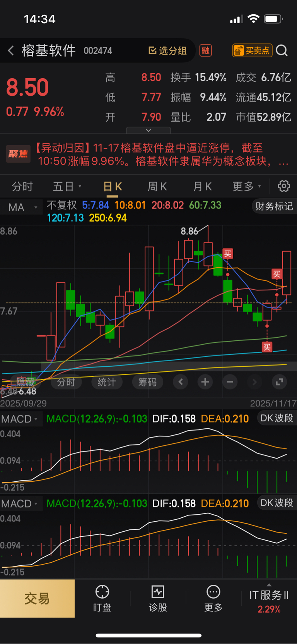The width and height of the screenshot is (297, 644).
Task: Select the 周K chart tab
Action: pos(157,187)
